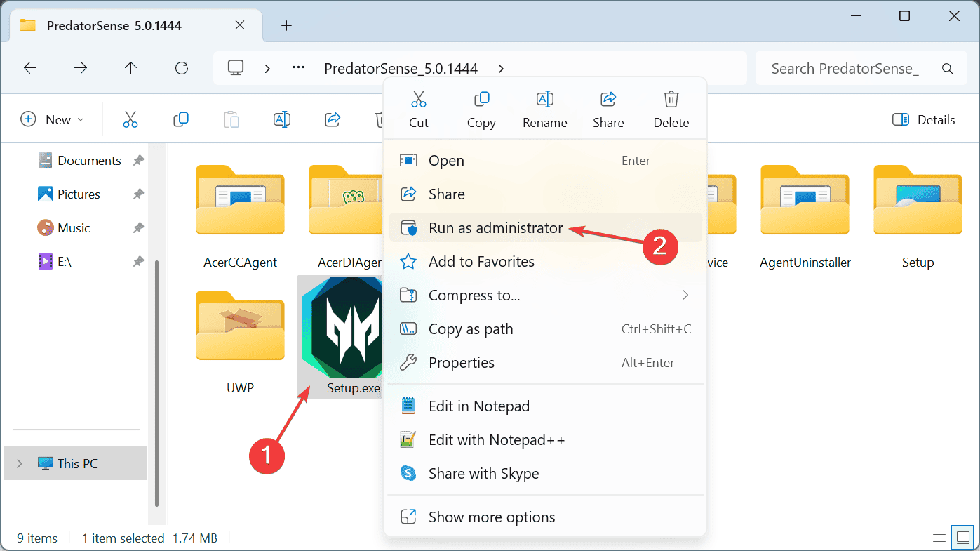980x551 pixels.
Task: Click Copy icon in context menu
Action: tap(481, 99)
